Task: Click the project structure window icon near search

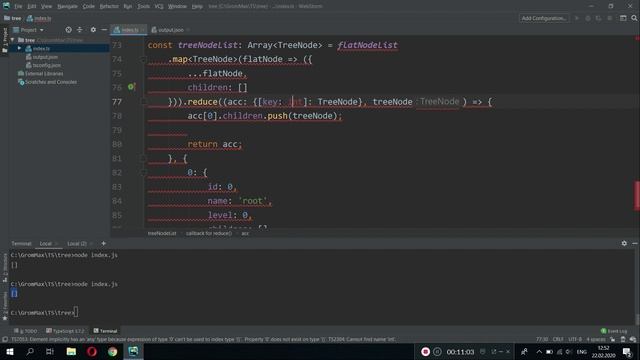Action: tap(623, 18)
